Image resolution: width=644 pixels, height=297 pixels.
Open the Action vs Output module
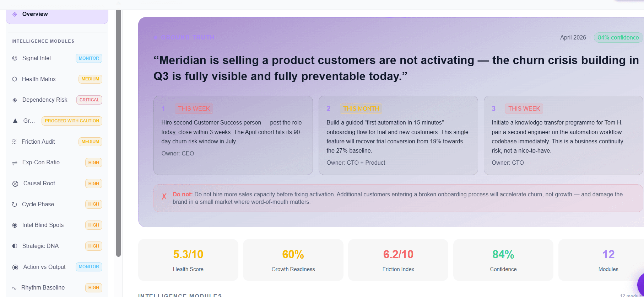(x=57, y=267)
